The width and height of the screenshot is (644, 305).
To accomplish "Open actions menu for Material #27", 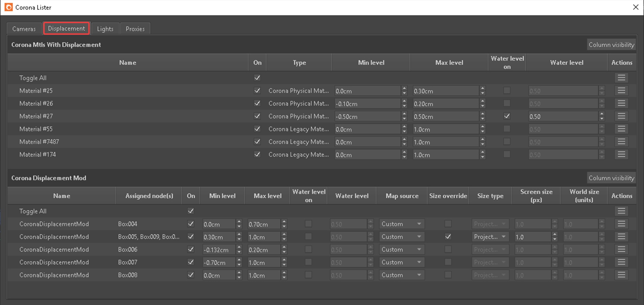I will [621, 116].
